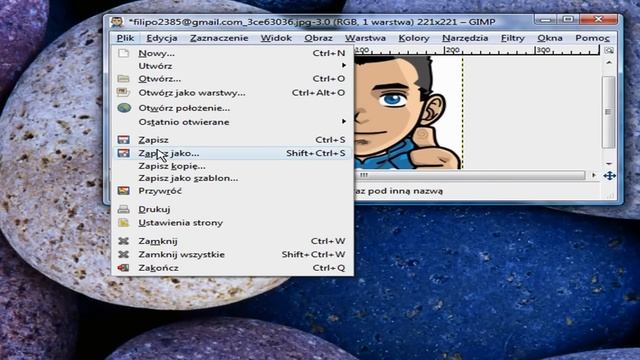Click the vertical scrollbar up arrow
Viewport: 640px width, 360px height.
(x=609, y=62)
